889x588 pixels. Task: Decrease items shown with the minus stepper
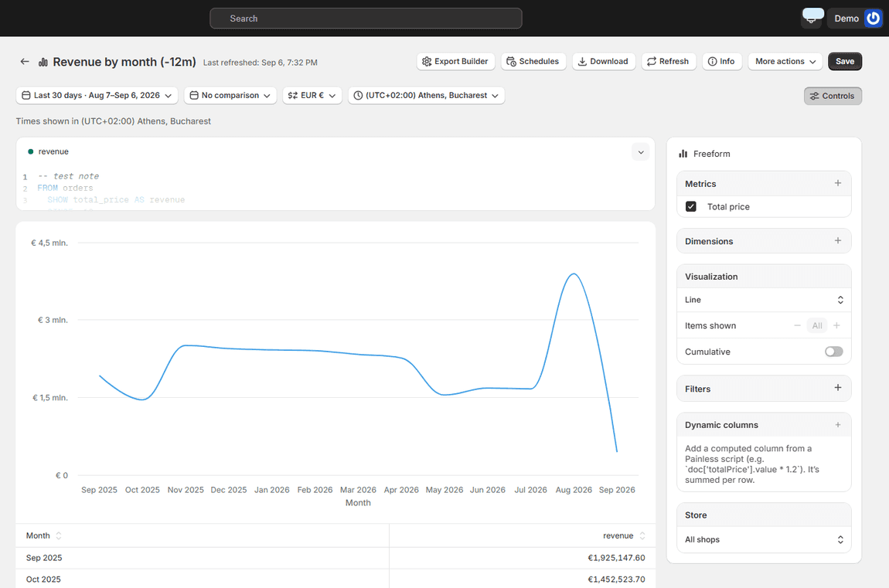coord(797,325)
